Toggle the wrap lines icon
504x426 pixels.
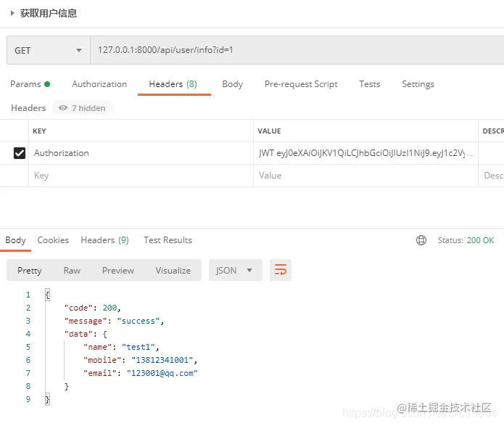281,270
